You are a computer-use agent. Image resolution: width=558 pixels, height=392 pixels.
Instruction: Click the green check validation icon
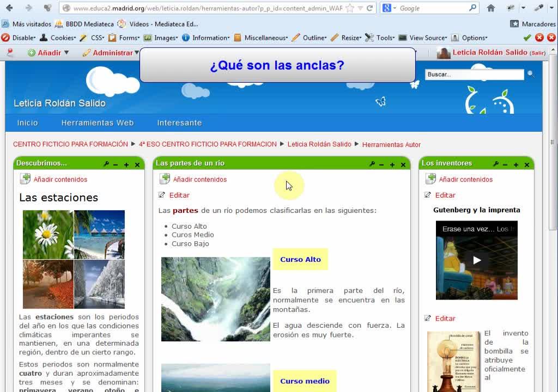527,38
